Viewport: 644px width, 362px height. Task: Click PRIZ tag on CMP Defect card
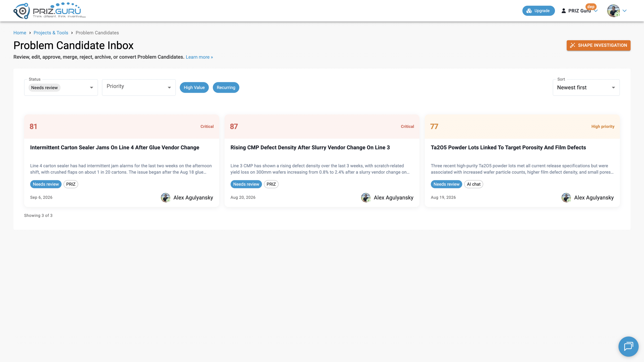pos(271,184)
